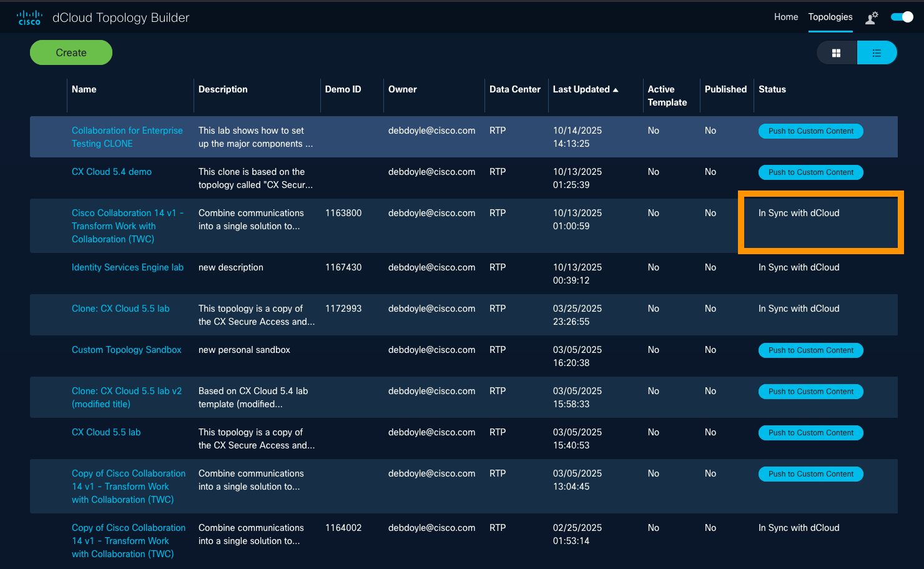The height and width of the screenshot is (569, 924).
Task: Open Identity Services Engine lab link
Action: point(127,267)
